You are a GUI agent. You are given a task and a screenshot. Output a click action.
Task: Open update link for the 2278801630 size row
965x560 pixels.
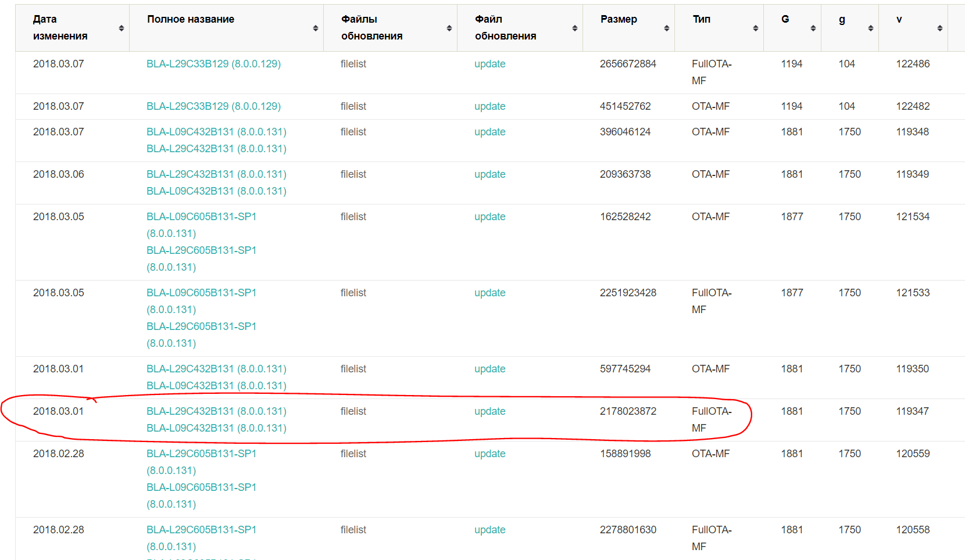point(490,530)
